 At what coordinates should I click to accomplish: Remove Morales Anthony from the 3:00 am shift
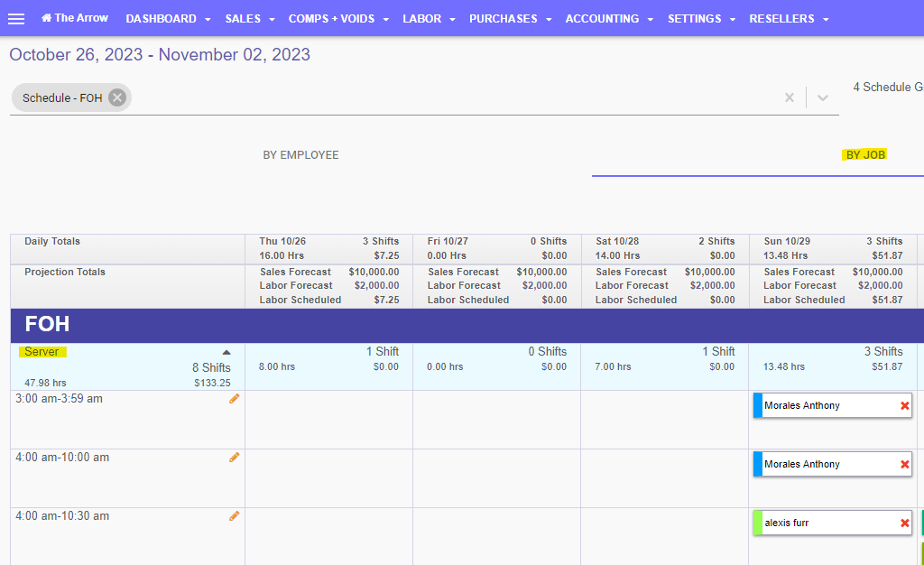pyautogui.click(x=904, y=405)
